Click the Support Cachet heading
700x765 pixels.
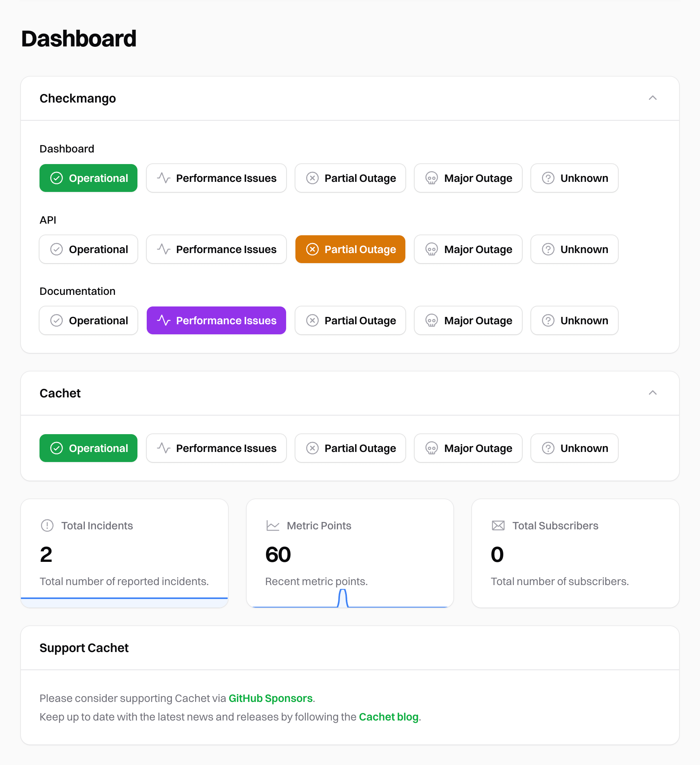[84, 648]
